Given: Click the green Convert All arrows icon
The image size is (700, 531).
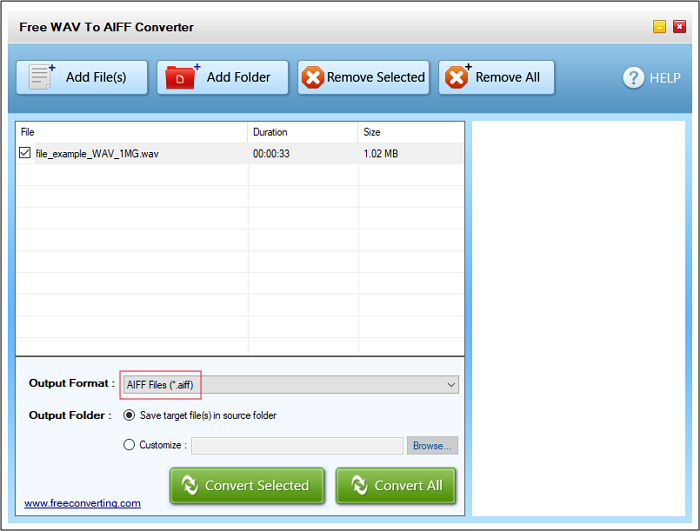Looking at the screenshot, I should tap(357, 486).
